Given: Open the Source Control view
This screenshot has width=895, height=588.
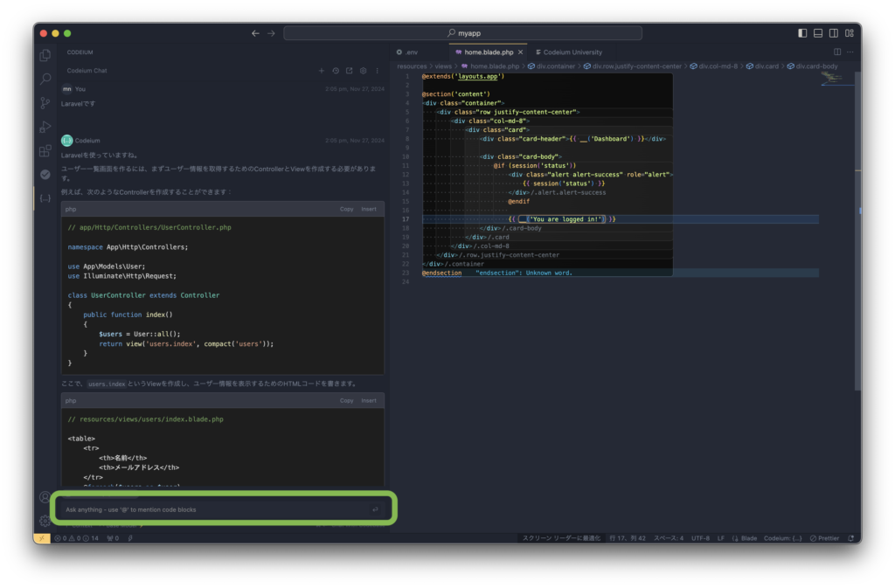Looking at the screenshot, I should [x=45, y=103].
